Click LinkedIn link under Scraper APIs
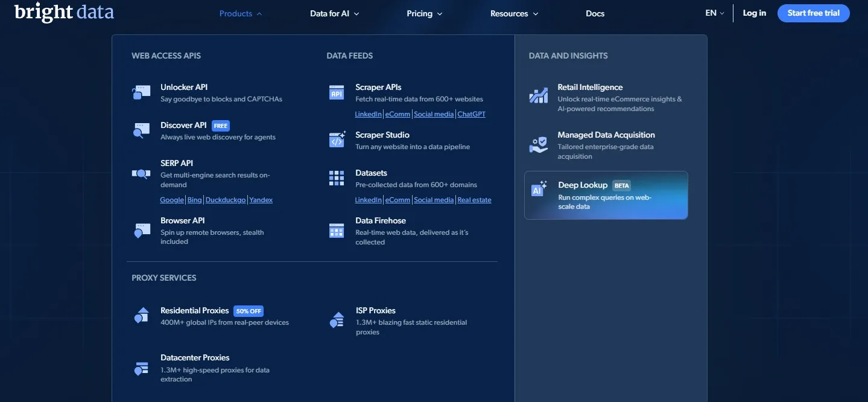This screenshot has width=868, height=402. click(x=368, y=114)
